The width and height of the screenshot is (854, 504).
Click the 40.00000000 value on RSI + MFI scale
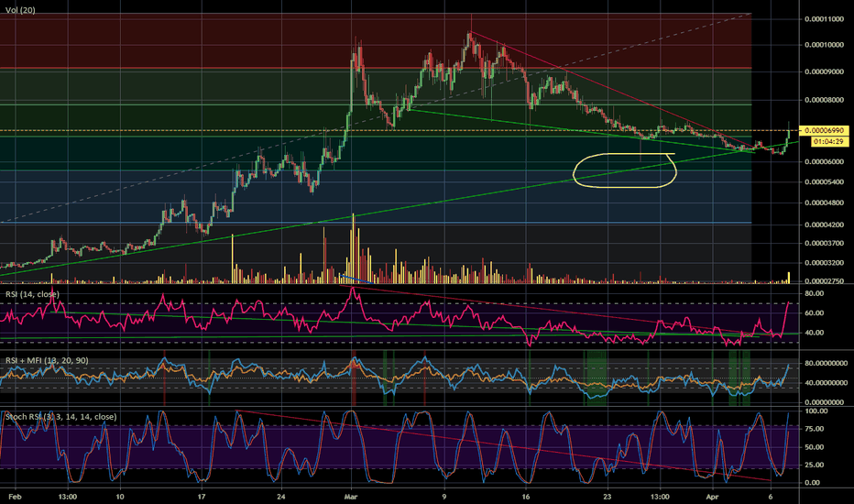point(826,383)
